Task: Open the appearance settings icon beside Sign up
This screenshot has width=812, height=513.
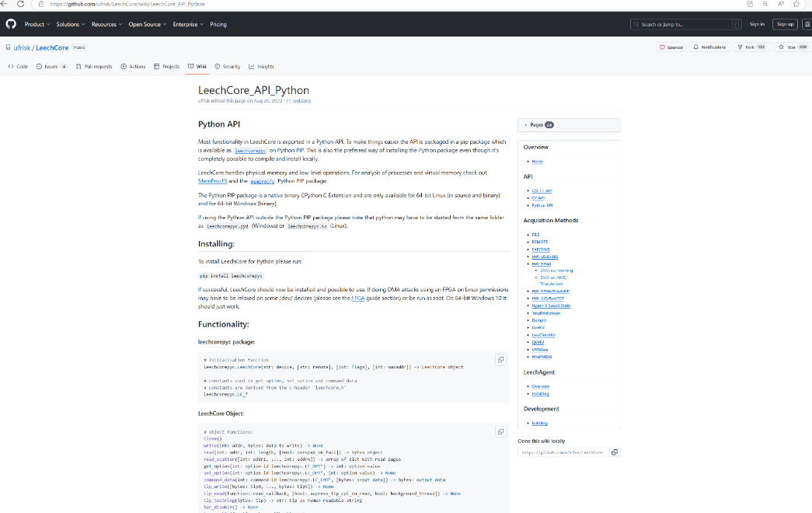Action: 807,24
